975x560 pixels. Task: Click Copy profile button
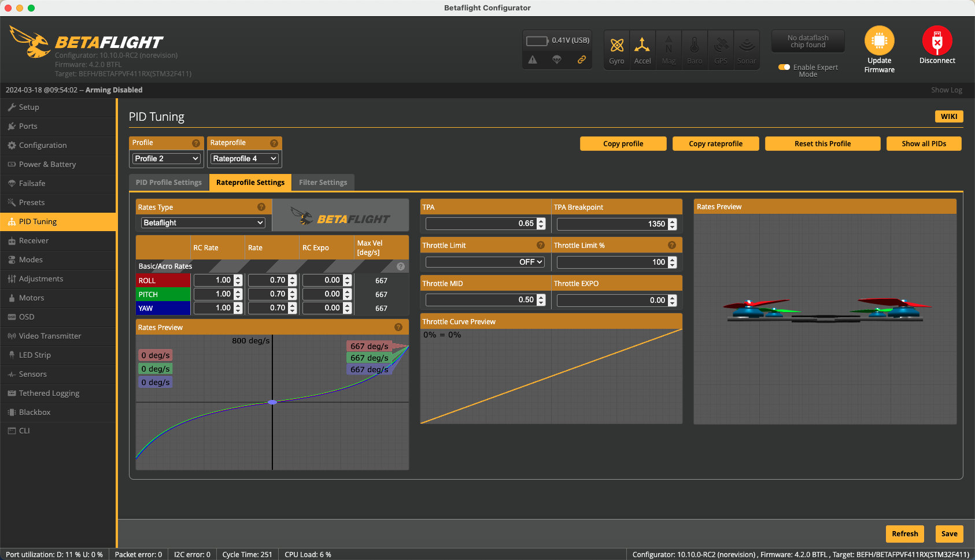click(x=623, y=144)
